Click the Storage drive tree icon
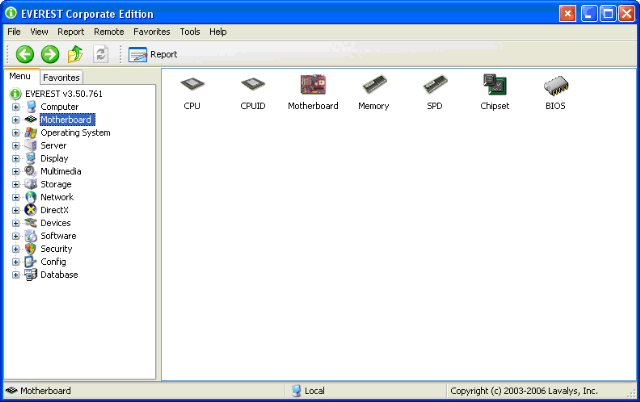The height and width of the screenshot is (402, 640). 31,184
